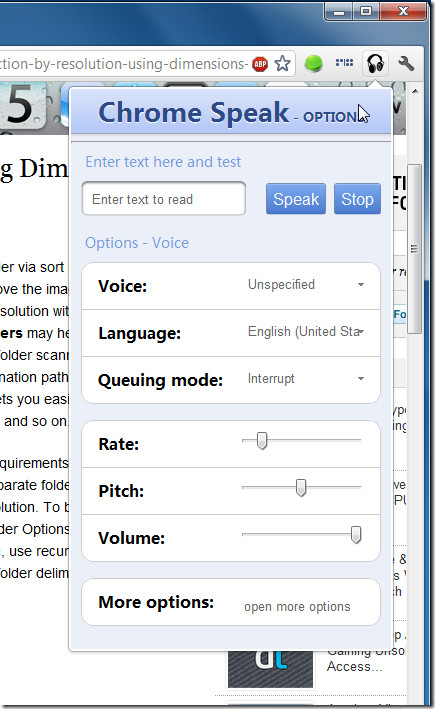
Task: Adjust the Volume slider handle
Action: click(x=356, y=535)
